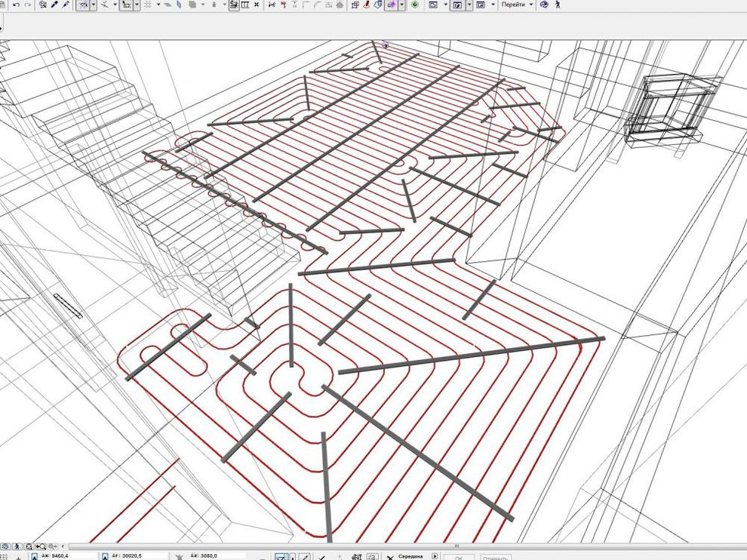This screenshot has height=560, width=747.
Task: Click the Undo arrow icon
Action: (x=16, y=5)
